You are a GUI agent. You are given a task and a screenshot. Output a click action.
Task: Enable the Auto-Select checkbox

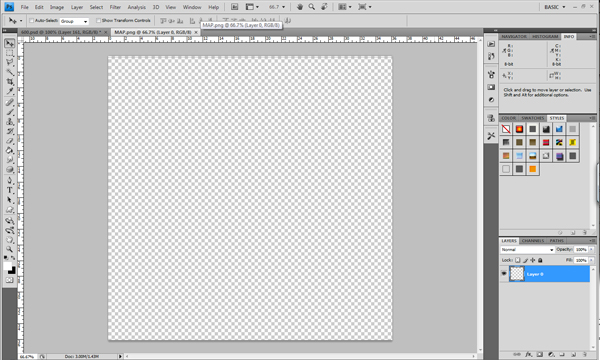pos(32,21)
